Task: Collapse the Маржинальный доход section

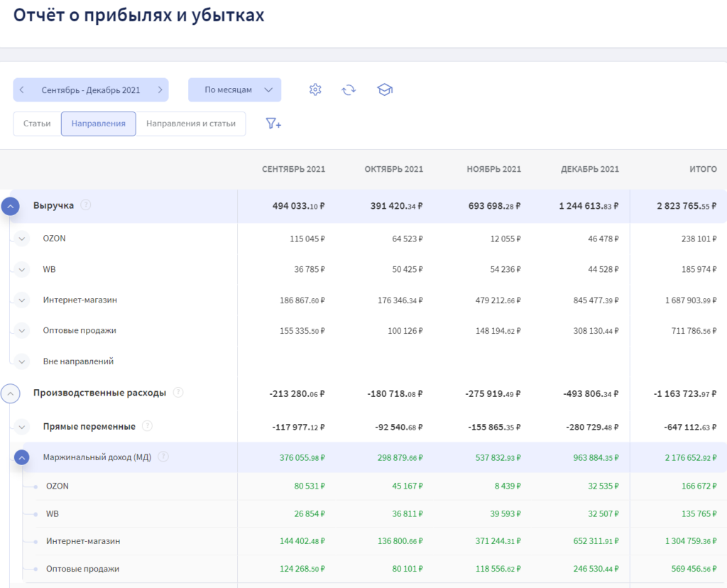Action: point(21,458)
